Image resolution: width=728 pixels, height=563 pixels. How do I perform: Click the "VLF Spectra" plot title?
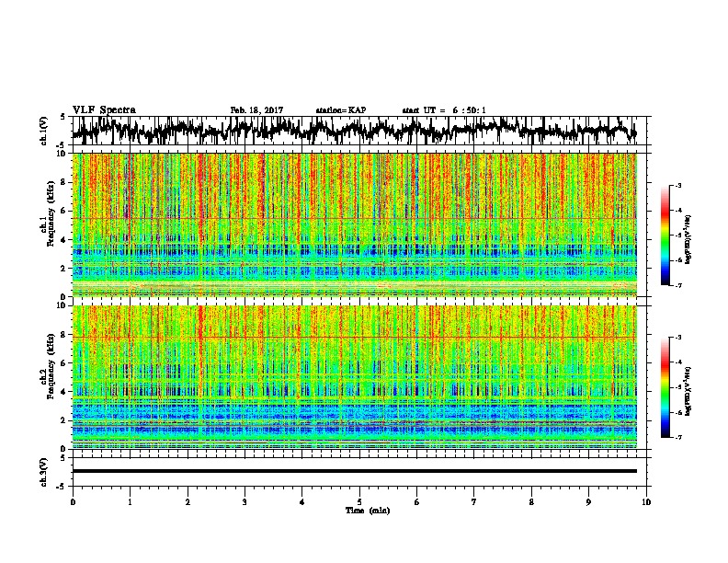point(104,109)
